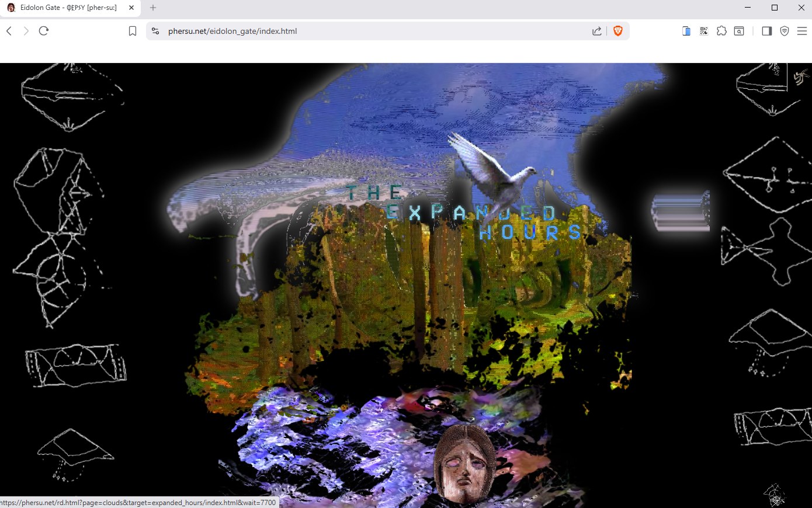Open Brave Shields lion icon
Screen dimensions: 812x508
click(x=617, y=31)
